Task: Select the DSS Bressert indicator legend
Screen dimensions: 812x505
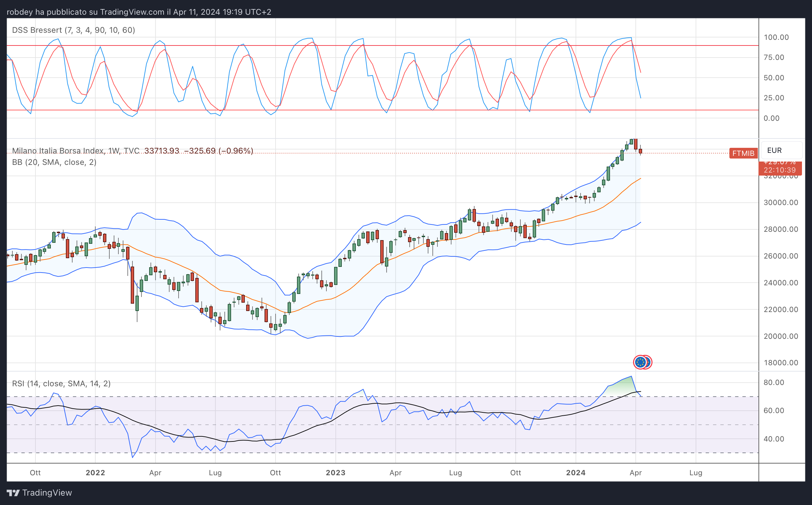Action: [x=74, y=30]
